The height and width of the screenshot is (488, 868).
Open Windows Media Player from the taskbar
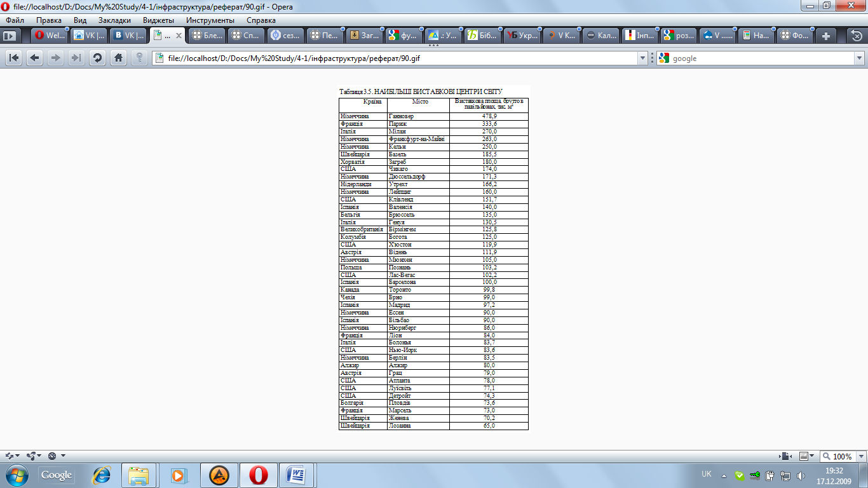pos(179,475)
